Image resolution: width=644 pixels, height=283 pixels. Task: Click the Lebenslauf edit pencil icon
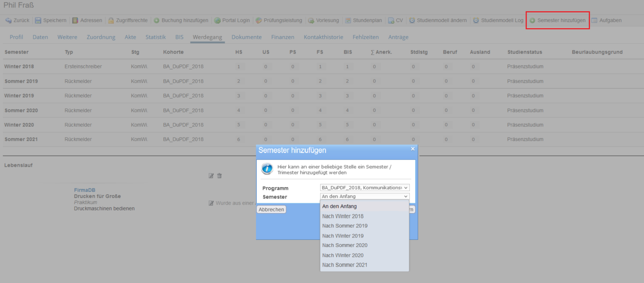(211, 176)
